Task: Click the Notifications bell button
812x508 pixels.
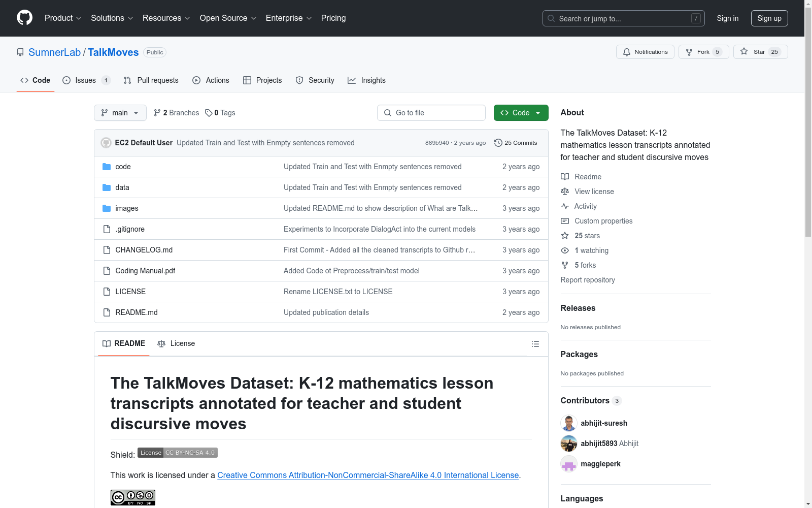Action: coord(645,52)
